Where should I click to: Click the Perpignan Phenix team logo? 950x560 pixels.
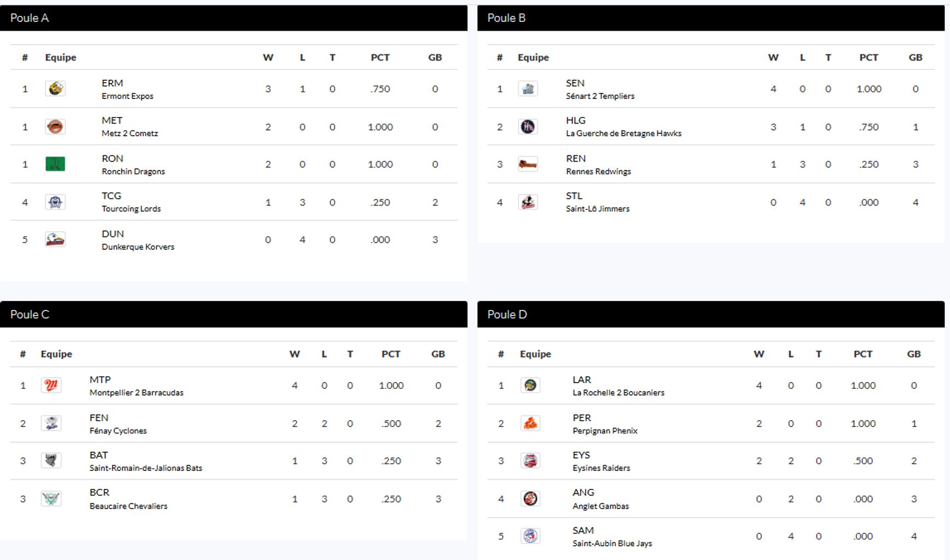tap(530, 423)
